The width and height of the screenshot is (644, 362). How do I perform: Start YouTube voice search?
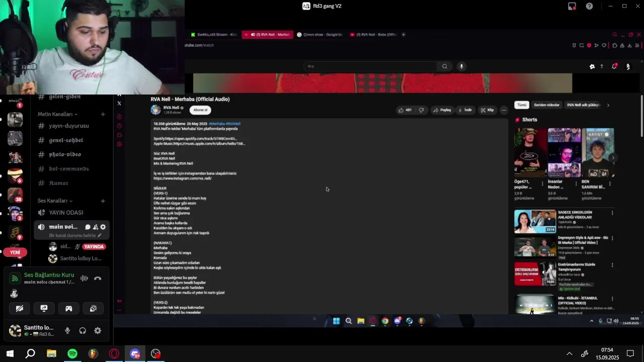[x=461, y=66]
